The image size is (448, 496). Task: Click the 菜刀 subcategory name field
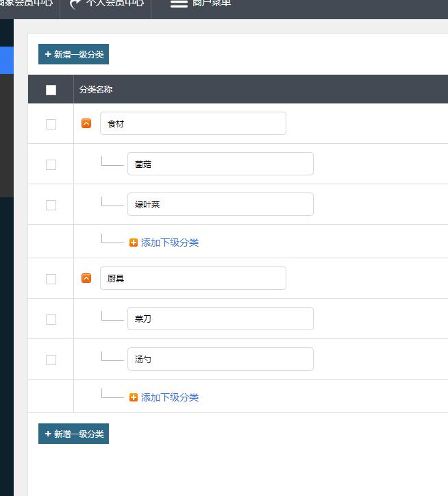click(221, 319)
